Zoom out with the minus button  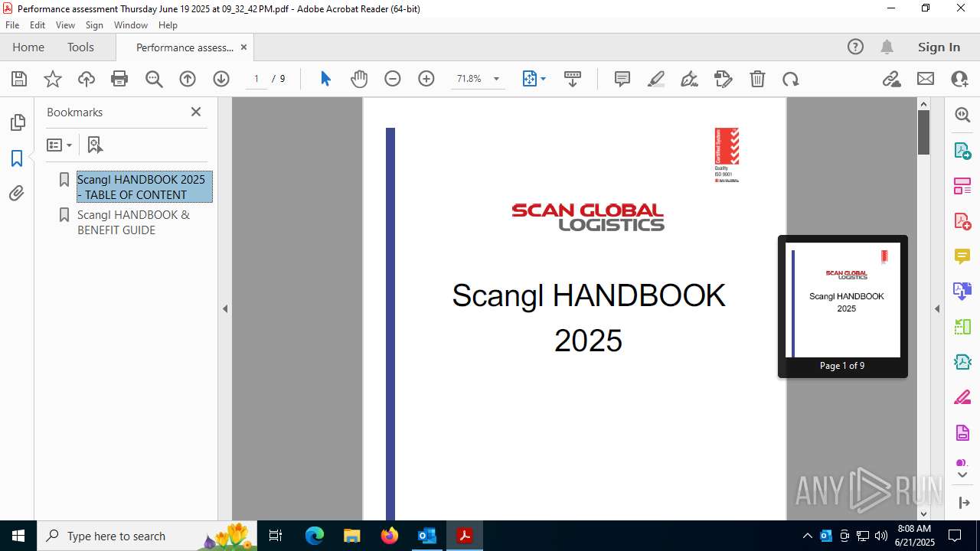[393, 79]
